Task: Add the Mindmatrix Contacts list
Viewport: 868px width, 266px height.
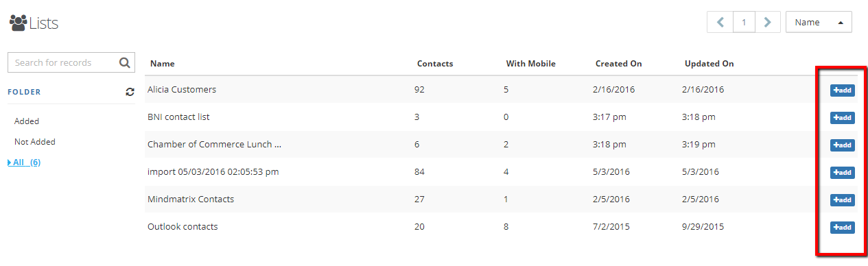Action: (x=842, y=200)
